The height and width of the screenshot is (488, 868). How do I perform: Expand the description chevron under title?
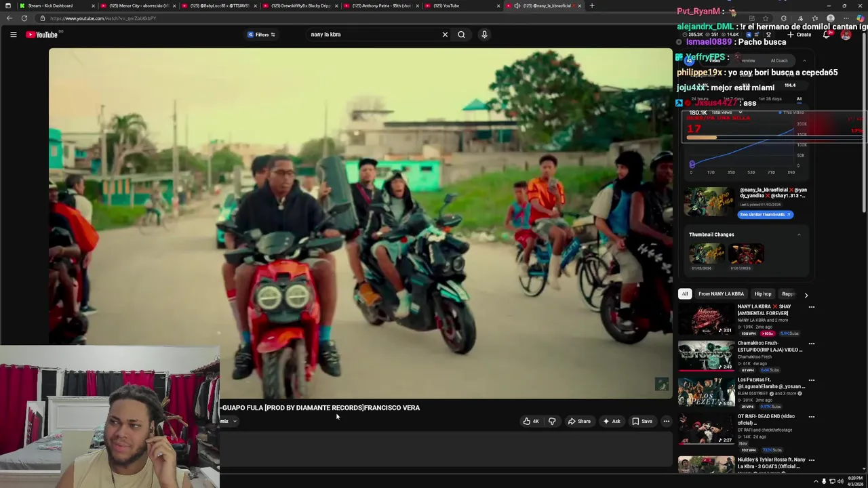pyautogui.click(x=235, y=422)
